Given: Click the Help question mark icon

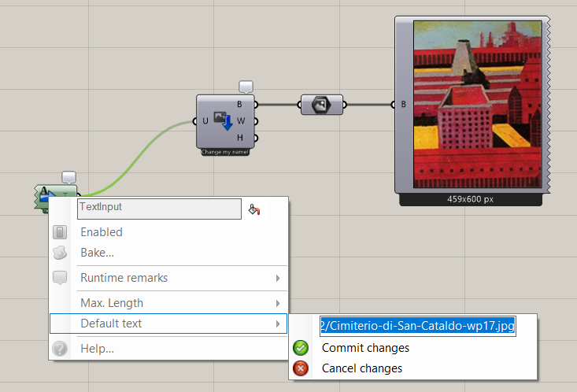Looking at the screenshot, I should pos(61,349).
